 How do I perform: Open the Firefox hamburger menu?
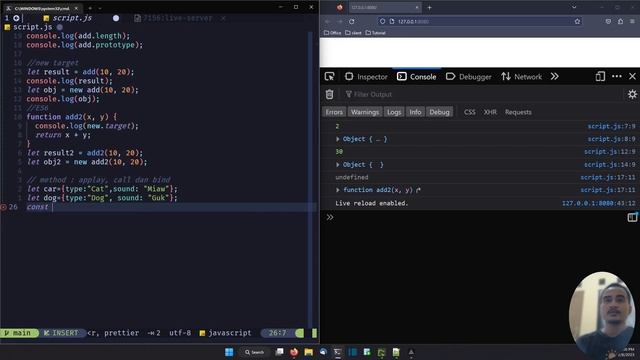point(632,21)
